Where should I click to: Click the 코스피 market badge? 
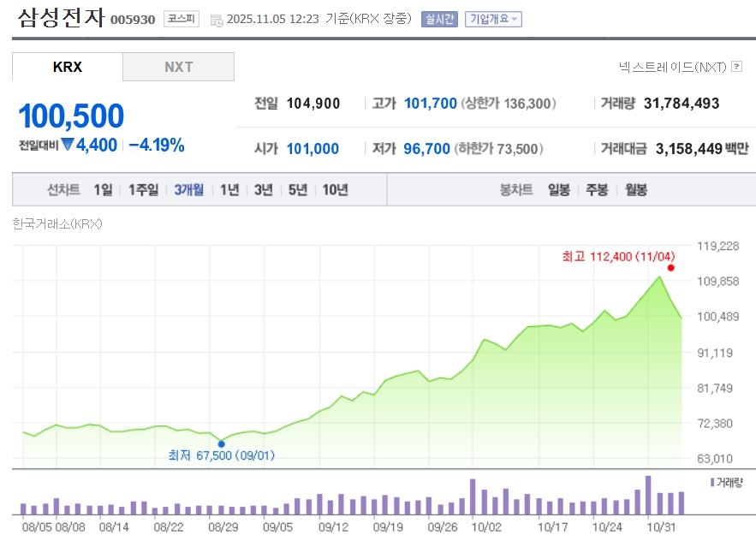pos(181,19)
